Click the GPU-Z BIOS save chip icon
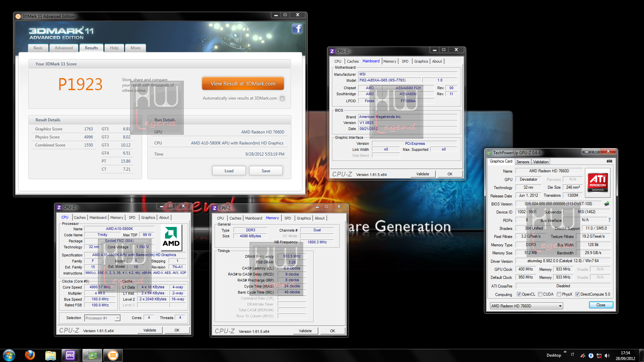 (x=607, y=204)
